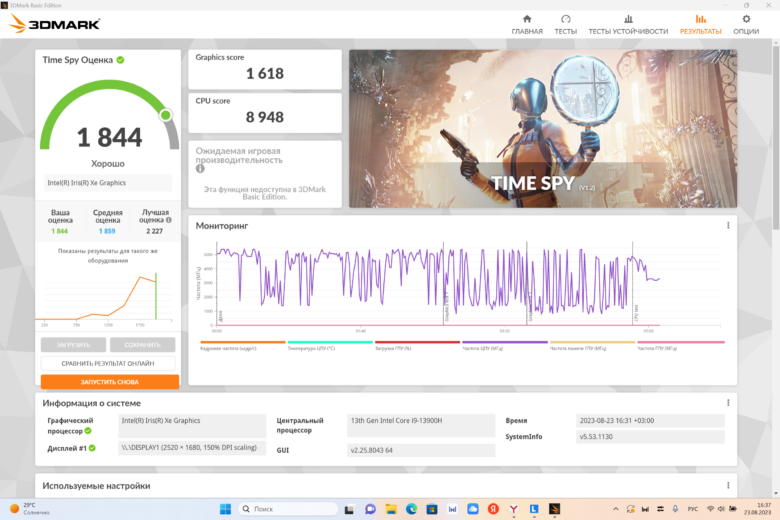Click the green check beside Time Spy Оценка
This screenshot has width=780, height=520.
point(120,60)
